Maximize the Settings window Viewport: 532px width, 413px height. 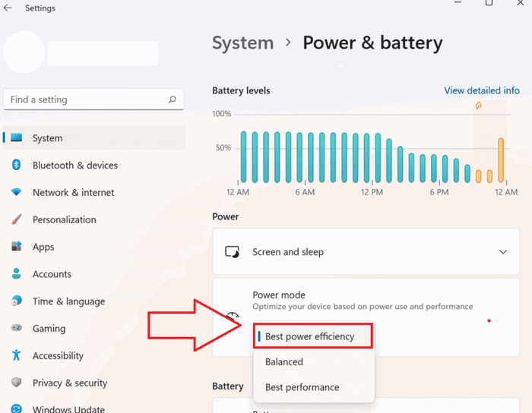(489, 3)
